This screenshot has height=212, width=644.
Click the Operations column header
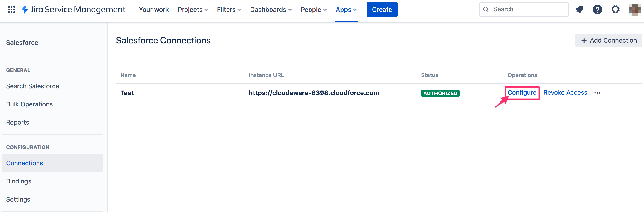coord(522,75)
